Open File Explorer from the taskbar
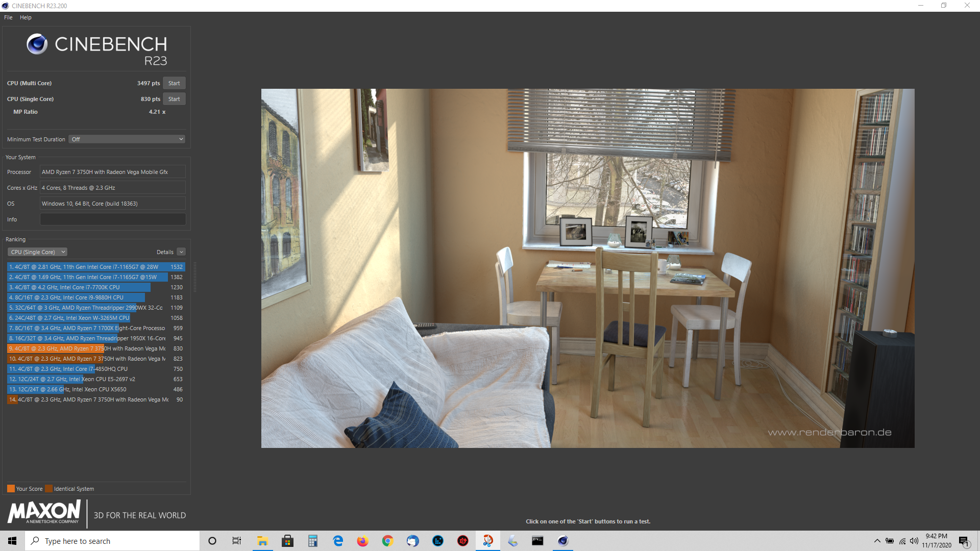Viewport: 980px width, 551px height. 262,541
